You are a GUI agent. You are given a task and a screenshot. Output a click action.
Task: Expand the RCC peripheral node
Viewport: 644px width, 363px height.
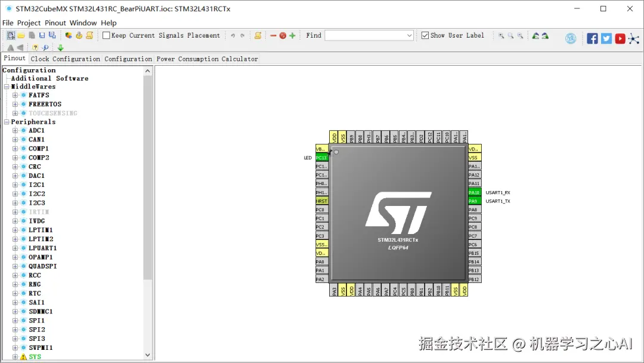15,275
